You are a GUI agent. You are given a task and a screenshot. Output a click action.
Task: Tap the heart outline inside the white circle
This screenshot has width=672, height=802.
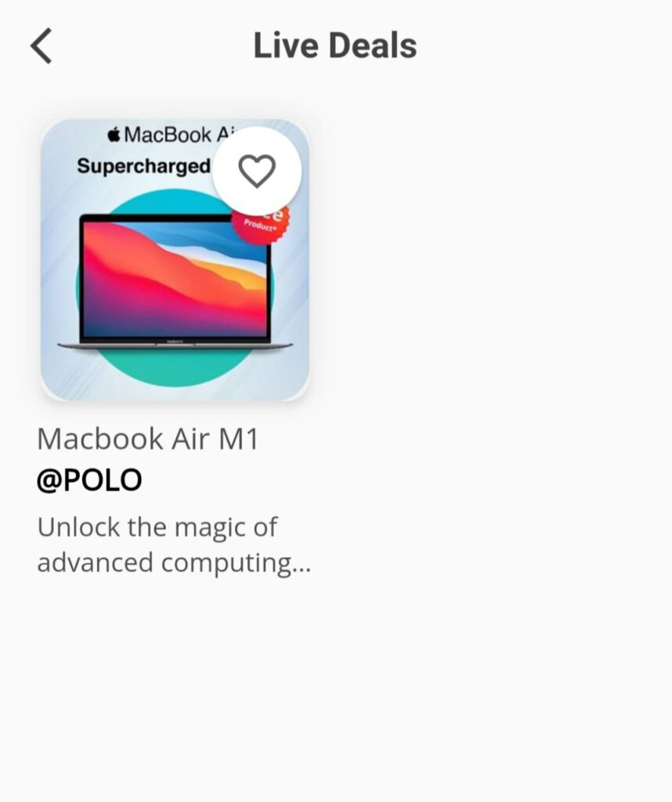point(257,172)
